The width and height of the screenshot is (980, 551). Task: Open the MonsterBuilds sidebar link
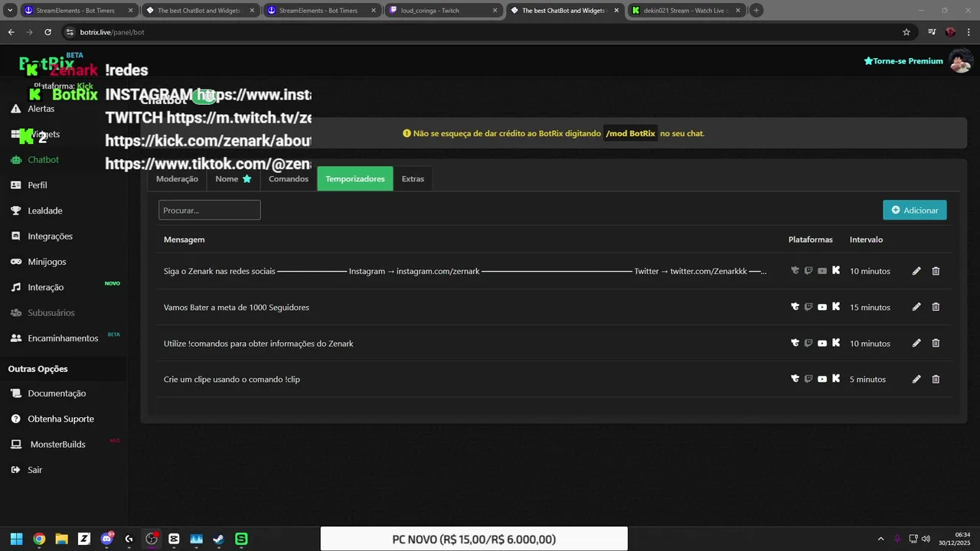tap(57, 445)
